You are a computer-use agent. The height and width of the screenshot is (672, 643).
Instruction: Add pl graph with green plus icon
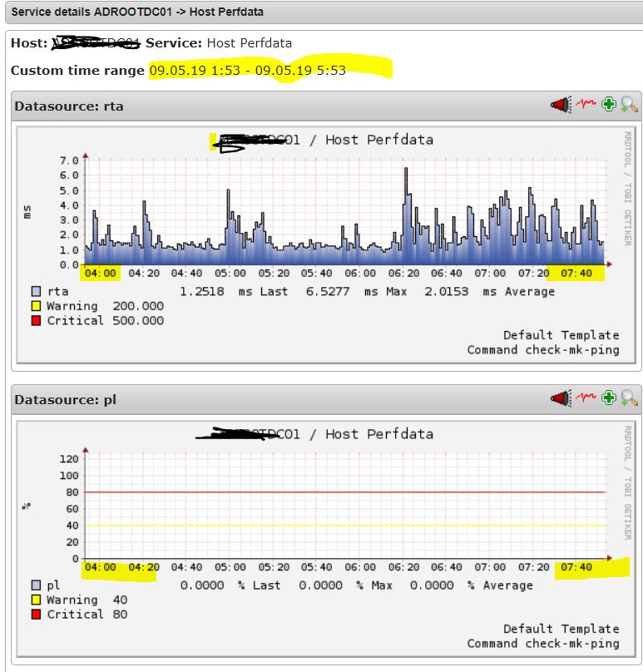point(609,398)
